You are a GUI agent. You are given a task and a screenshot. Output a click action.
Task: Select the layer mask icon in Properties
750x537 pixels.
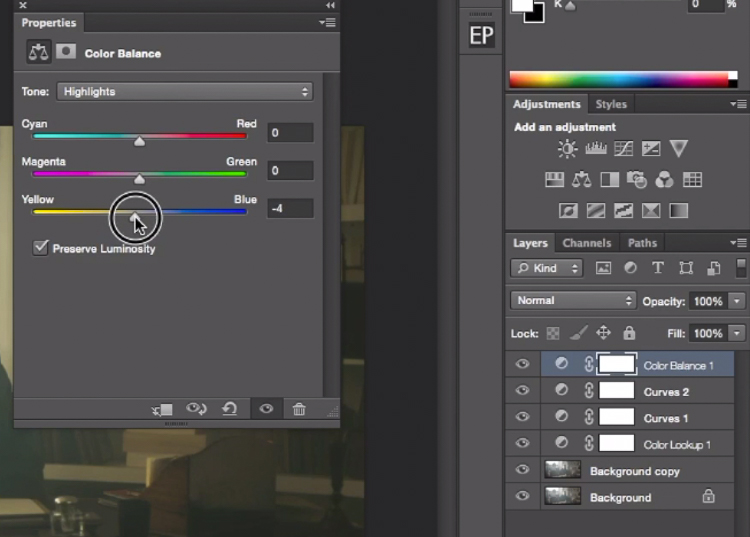[x=66, y=51]
